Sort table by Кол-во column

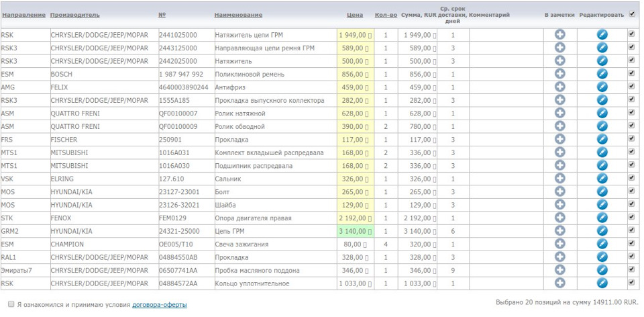click(x=386, y=15)
